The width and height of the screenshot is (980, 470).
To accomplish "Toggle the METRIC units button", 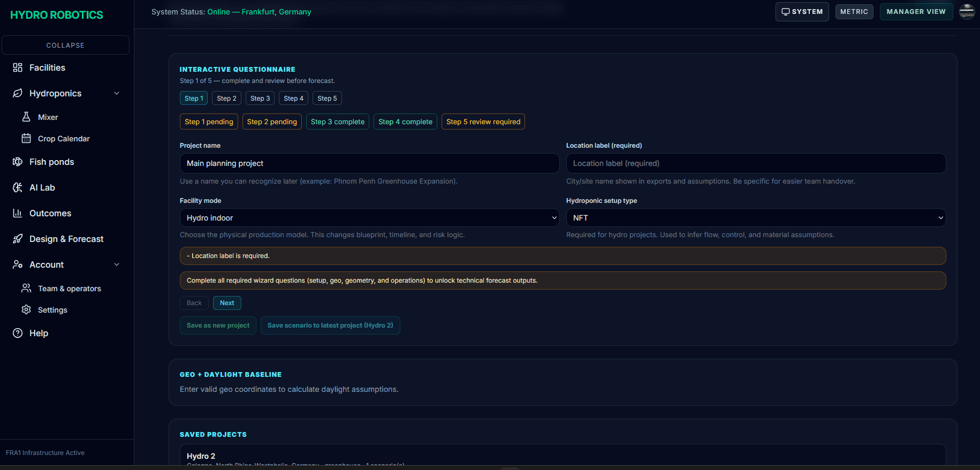I will [x=854, y=12].
